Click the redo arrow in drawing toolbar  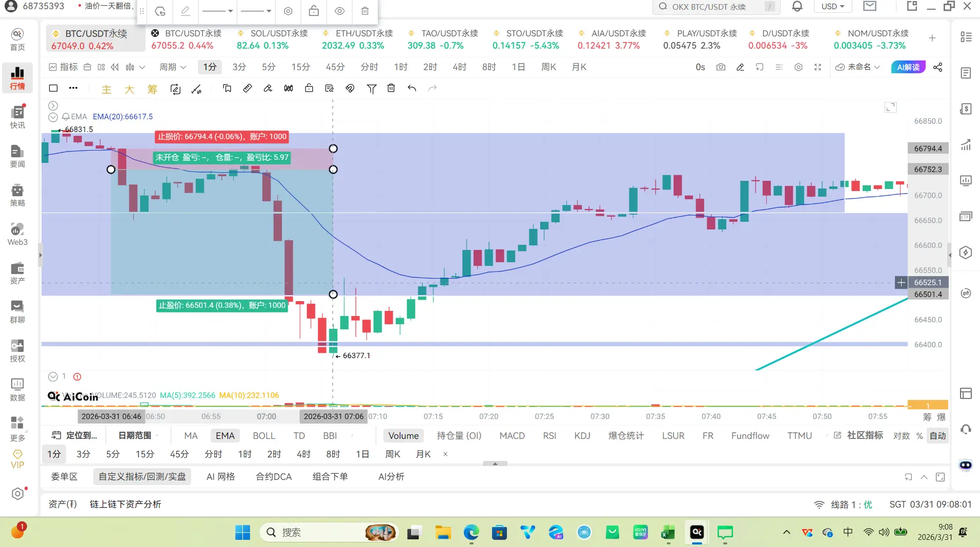pos(433,88)
